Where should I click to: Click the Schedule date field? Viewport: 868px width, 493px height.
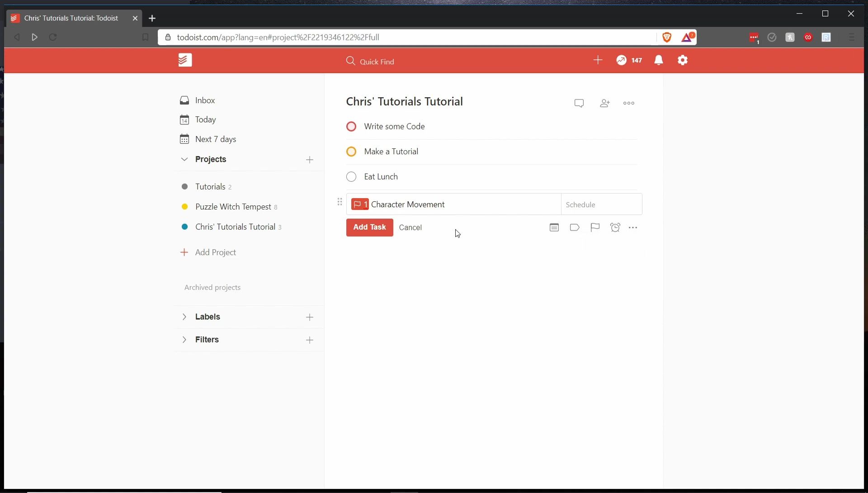601,204
